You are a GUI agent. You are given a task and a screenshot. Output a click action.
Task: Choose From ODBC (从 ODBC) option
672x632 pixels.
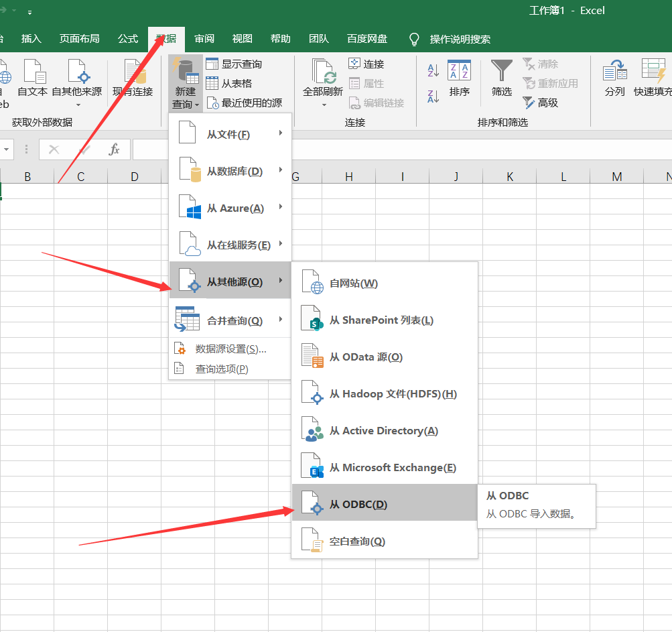(385, 503)
